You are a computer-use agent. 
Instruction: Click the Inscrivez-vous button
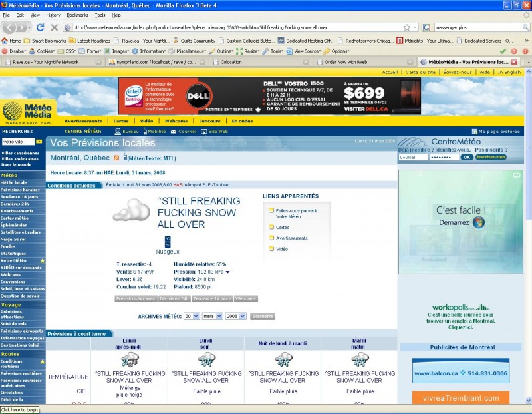[x=491, y=157]
